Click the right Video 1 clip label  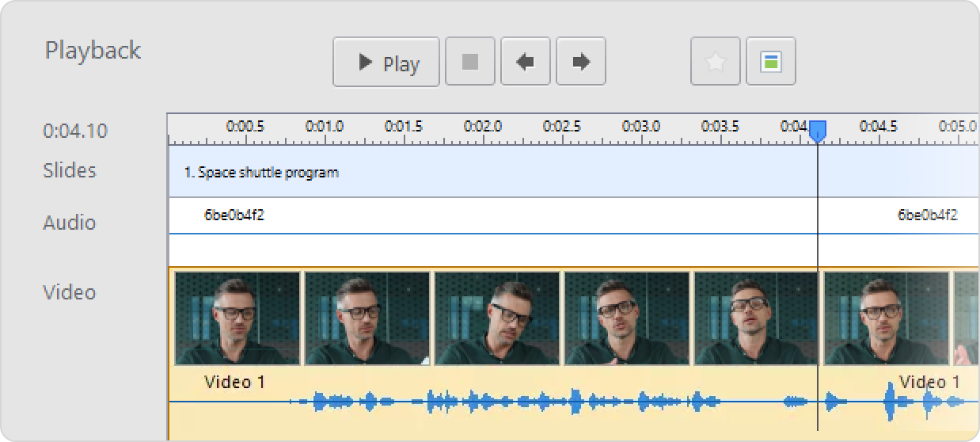tap(929, 382)
